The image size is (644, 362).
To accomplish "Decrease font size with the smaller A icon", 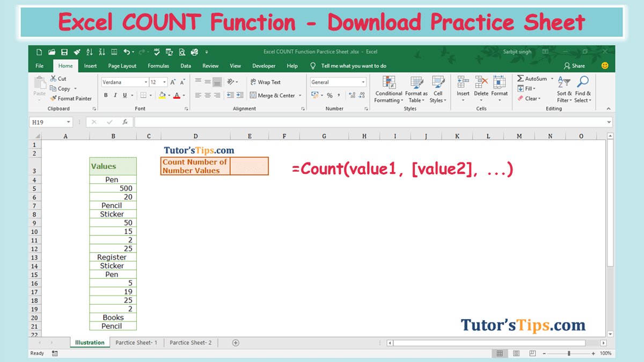I will pyautogui.click(x=182, y=82).
